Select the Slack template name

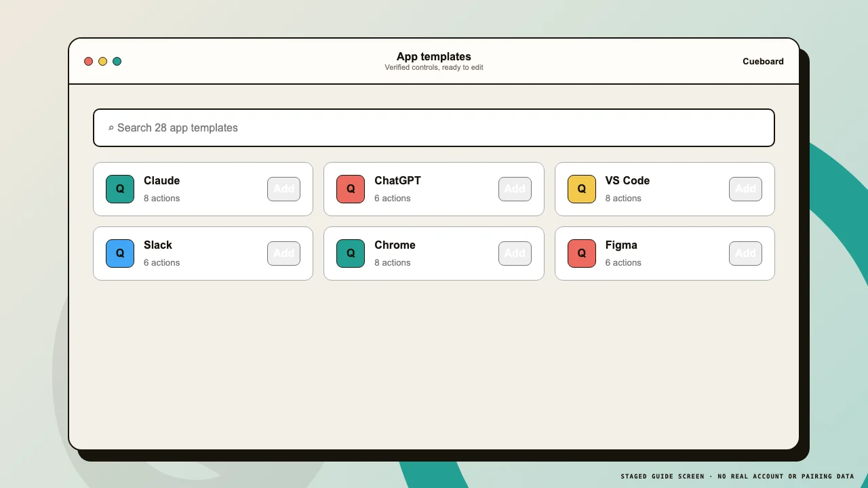158,245
